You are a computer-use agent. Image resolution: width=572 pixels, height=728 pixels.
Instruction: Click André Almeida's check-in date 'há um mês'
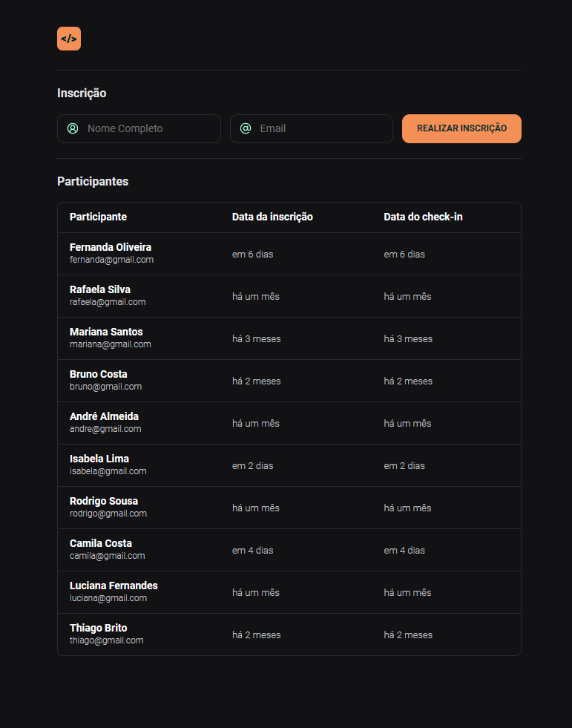(407, 423)
